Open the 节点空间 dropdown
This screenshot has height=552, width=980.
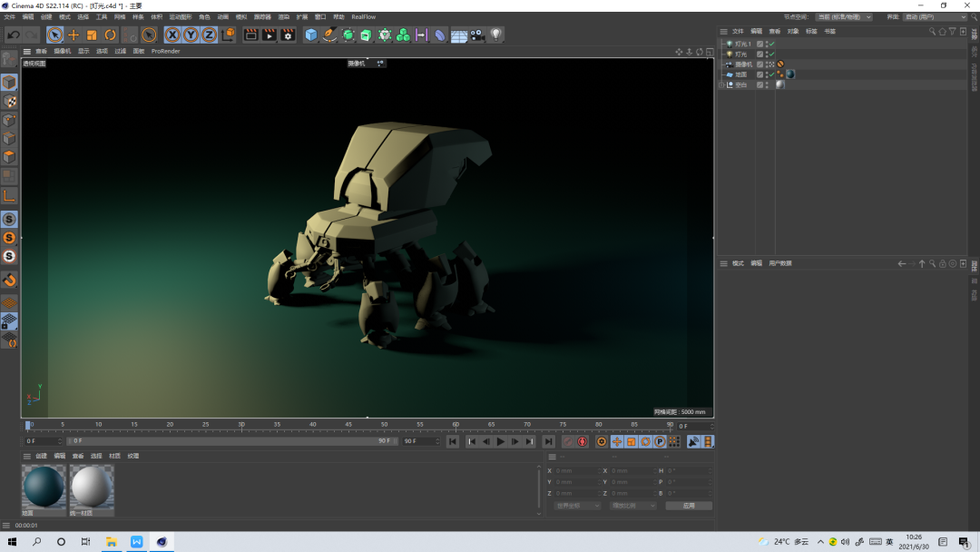(x=844, y=17)
